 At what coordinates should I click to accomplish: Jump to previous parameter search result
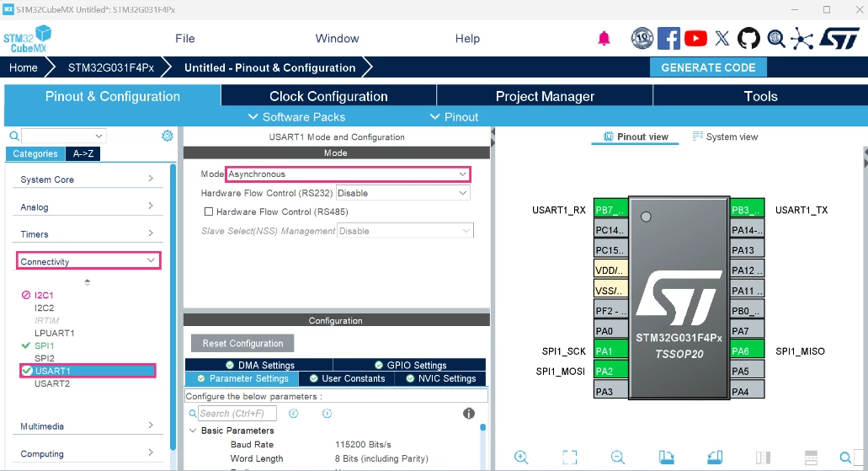click(293, 414)
